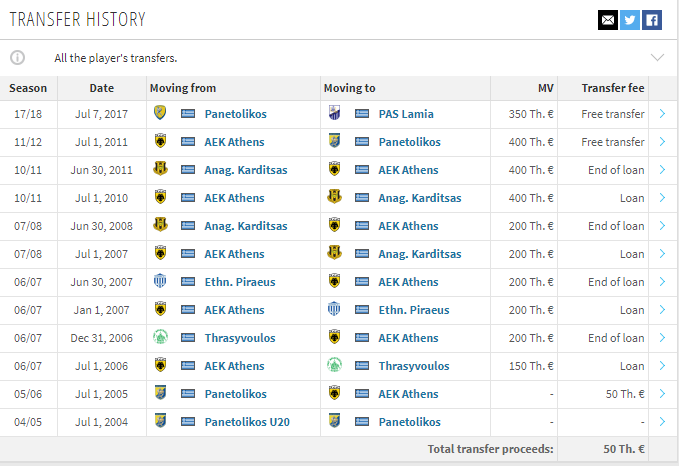Share on Twitter using the bird icon
This screenshot has height=466, width=679.
click(x=630, y=20)
